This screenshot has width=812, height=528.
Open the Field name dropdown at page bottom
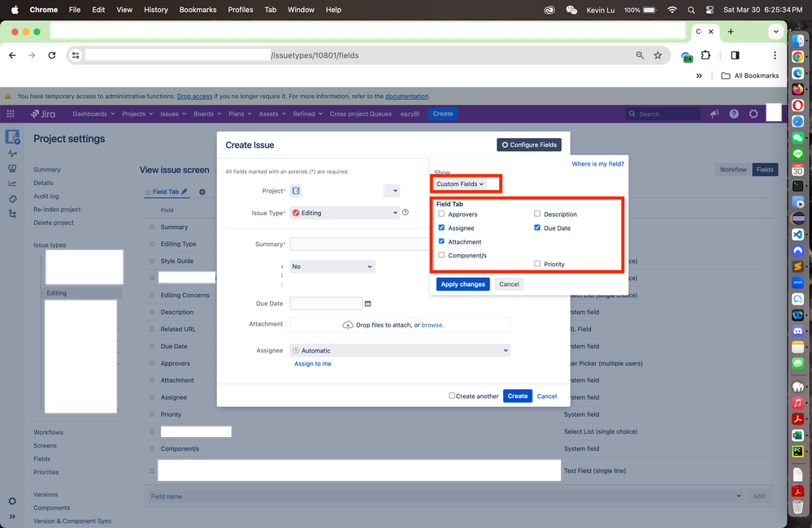pos(445,496)
